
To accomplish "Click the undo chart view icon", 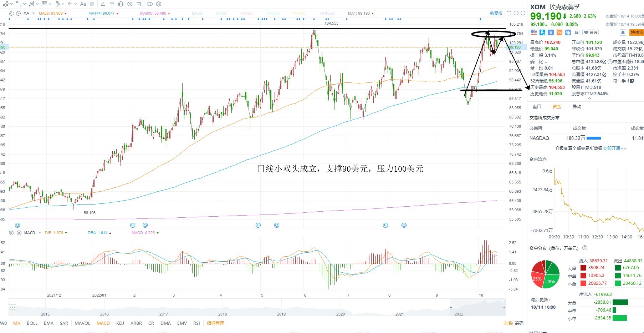I will click(509, 13).
